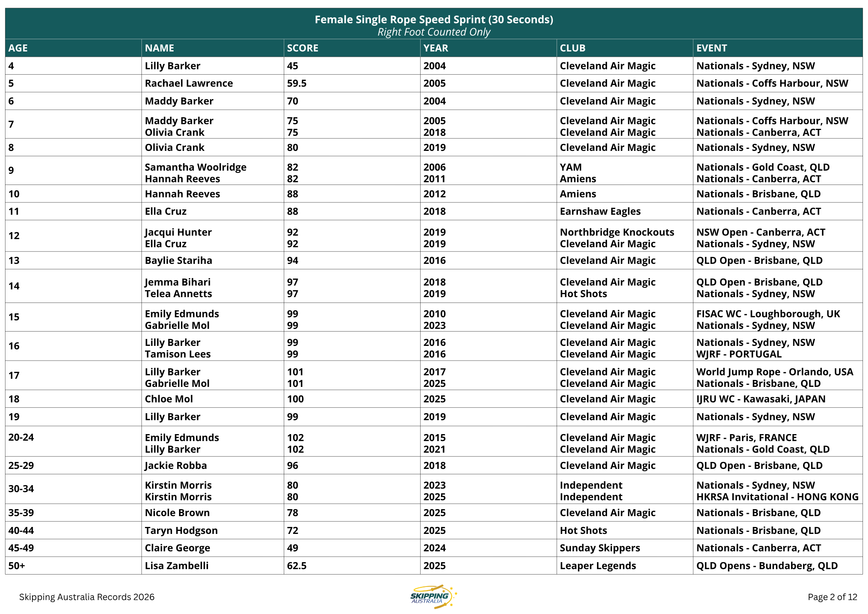Click the name 'Tamison Lees'
Viewport: 868px width, 614px height.
(x=177, y=354)
